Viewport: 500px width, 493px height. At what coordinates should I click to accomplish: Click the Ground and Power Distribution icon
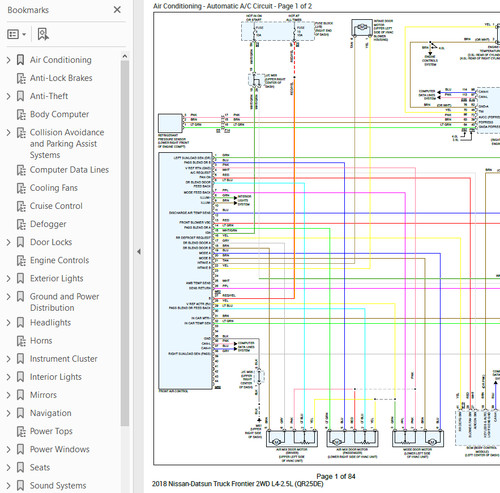20,296
